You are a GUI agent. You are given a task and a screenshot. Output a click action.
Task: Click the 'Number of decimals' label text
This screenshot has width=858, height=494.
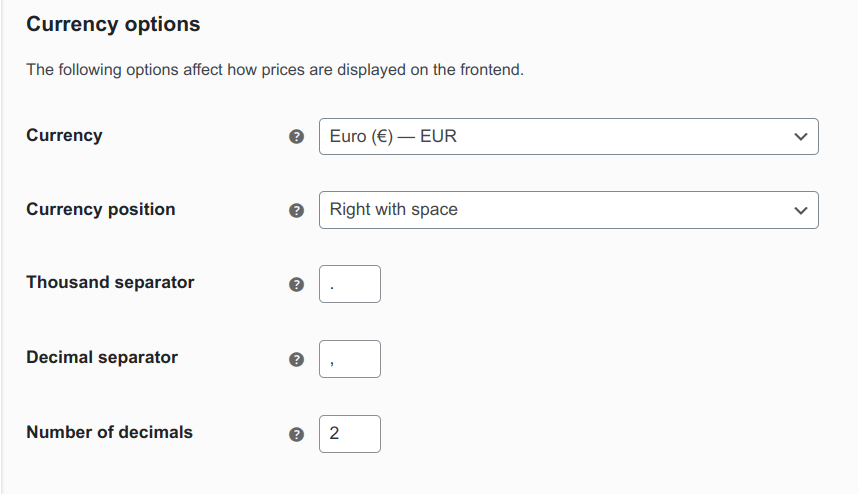pos(109,432)
